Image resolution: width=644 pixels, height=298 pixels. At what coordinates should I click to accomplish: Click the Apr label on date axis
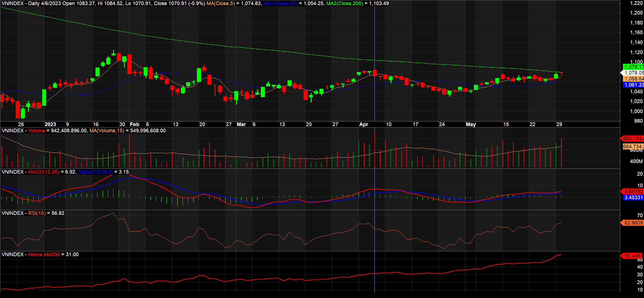[x=364, y=124]
